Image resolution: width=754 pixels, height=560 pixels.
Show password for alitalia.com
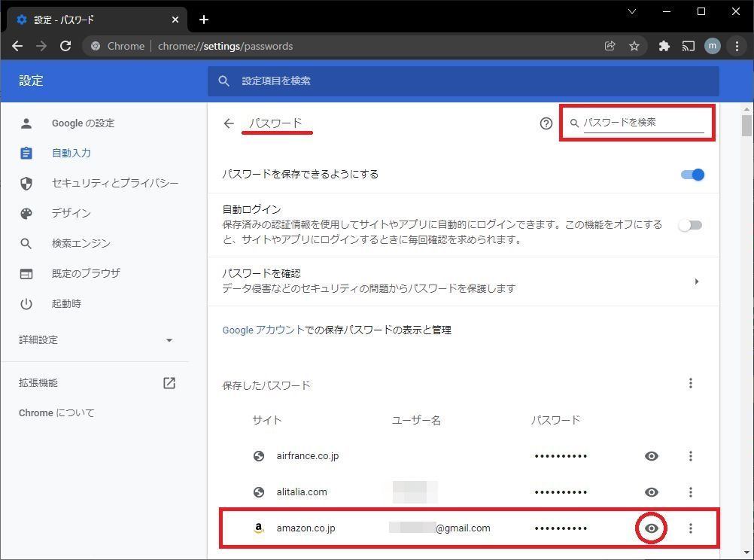(651, 492)
